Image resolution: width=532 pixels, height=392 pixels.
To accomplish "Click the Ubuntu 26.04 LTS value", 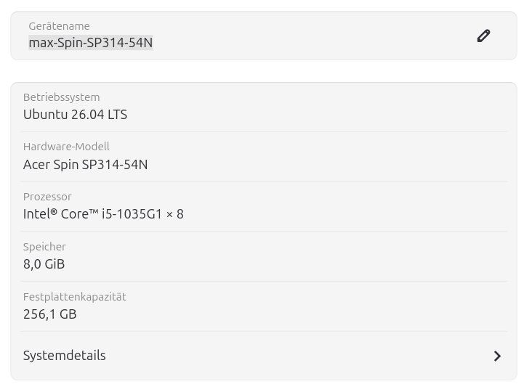I will [x=75, y=115].
